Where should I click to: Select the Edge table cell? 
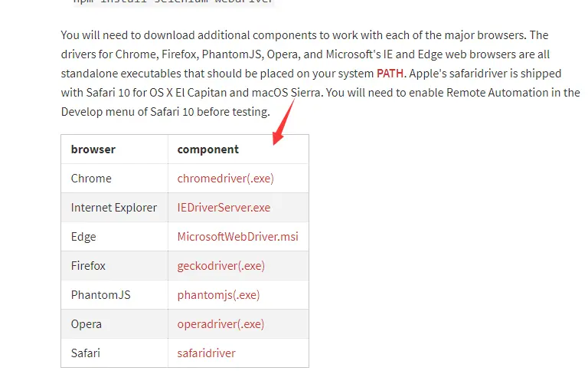click(x=114, y=237)
